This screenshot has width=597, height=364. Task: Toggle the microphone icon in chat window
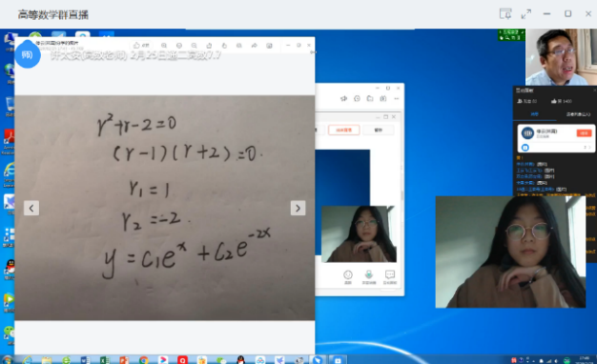point(368,274)
